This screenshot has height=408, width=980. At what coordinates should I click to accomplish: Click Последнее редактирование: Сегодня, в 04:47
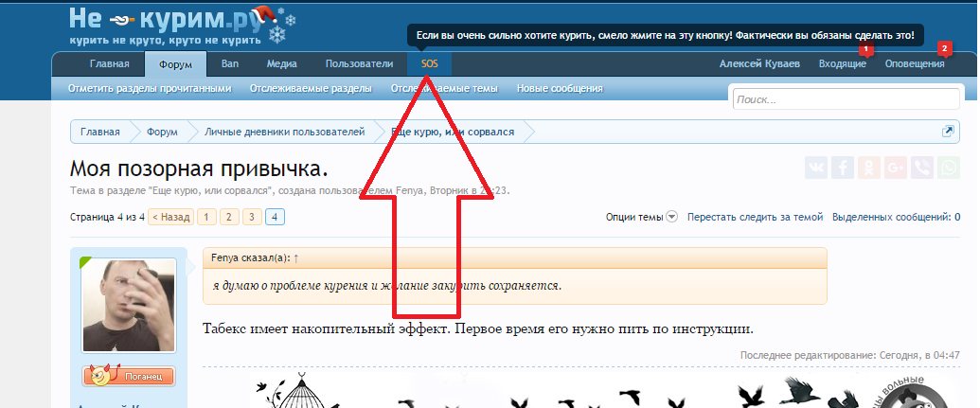850,355
